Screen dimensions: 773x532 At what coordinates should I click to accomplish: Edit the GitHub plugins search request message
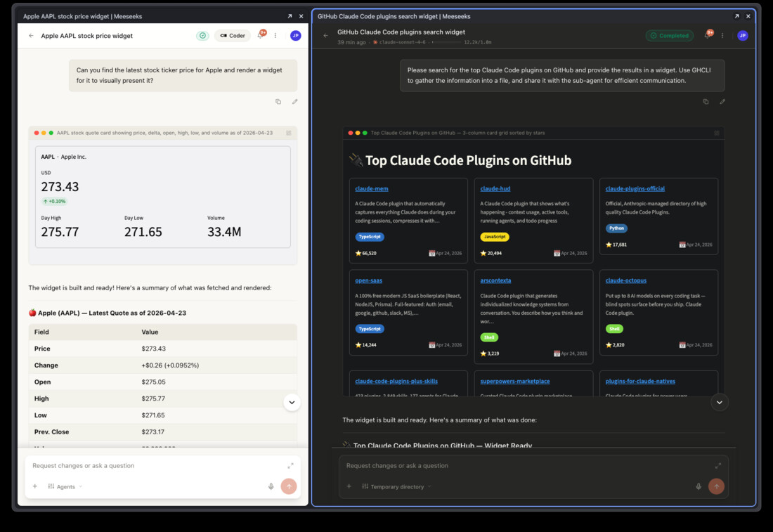(722, 102)
